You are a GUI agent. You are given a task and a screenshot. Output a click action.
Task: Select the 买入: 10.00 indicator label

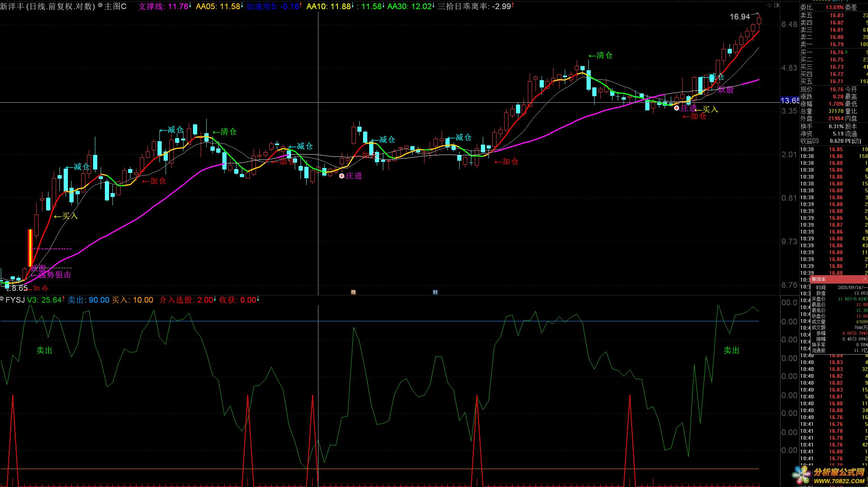click(132, 300)
